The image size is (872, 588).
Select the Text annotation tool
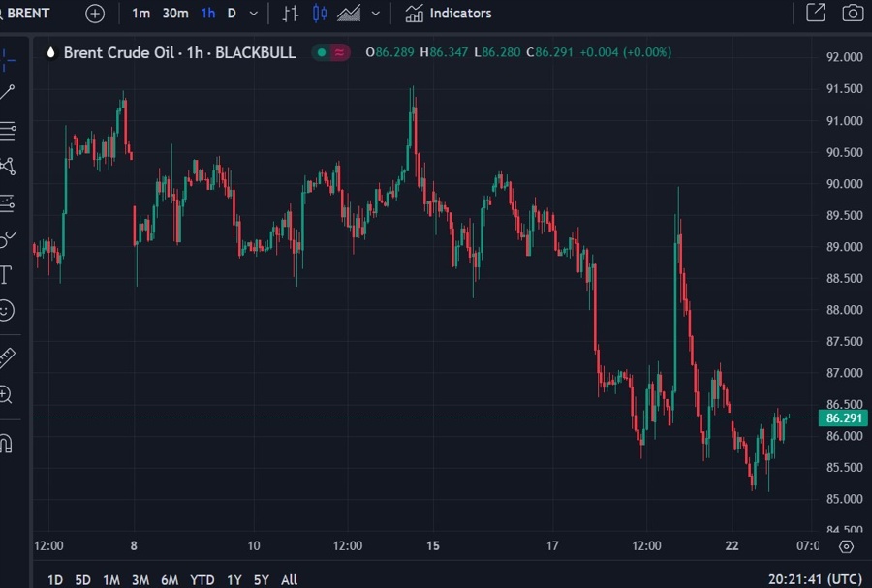click(6, 274)
